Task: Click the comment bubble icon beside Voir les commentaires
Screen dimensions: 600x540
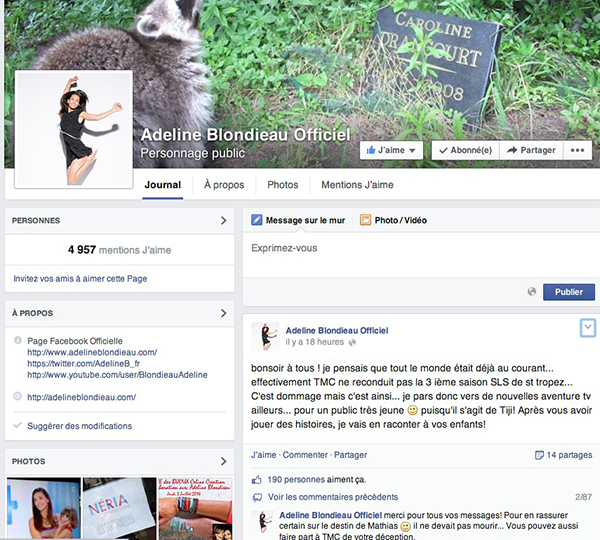Action: click(257, 498)
